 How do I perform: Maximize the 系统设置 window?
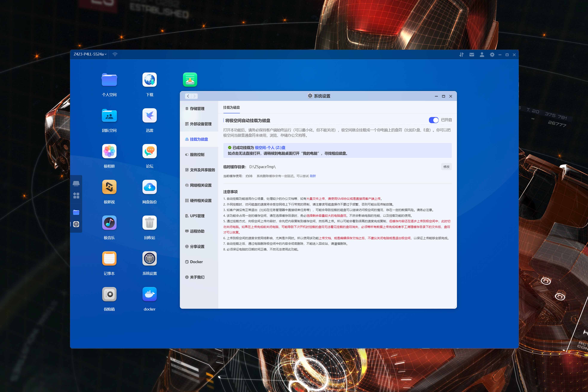[444, 96]
